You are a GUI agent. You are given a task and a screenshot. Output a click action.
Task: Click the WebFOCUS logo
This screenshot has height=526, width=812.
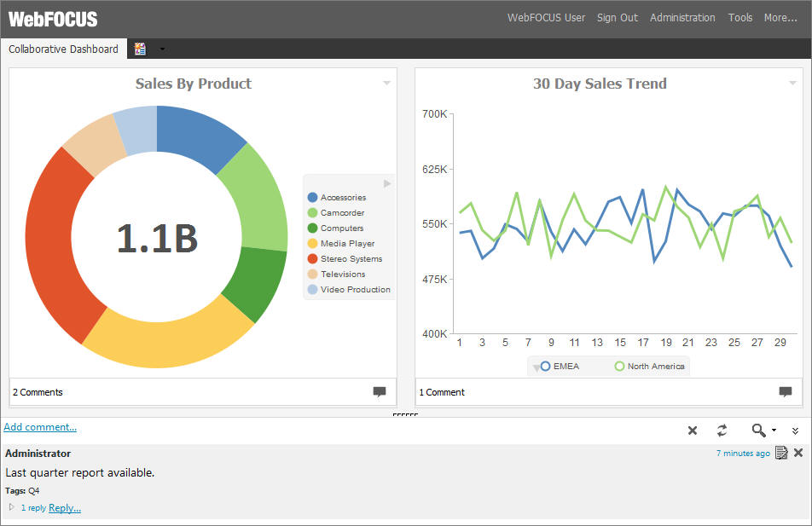point(53,19)
